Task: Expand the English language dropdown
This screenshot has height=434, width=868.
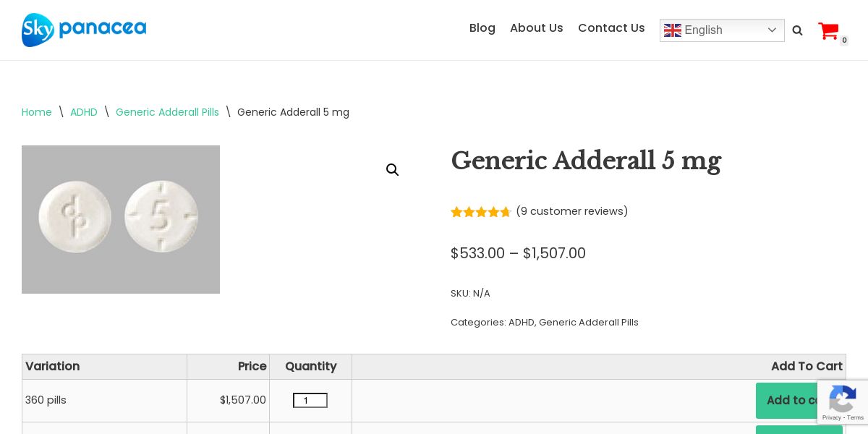Action: 771,30
